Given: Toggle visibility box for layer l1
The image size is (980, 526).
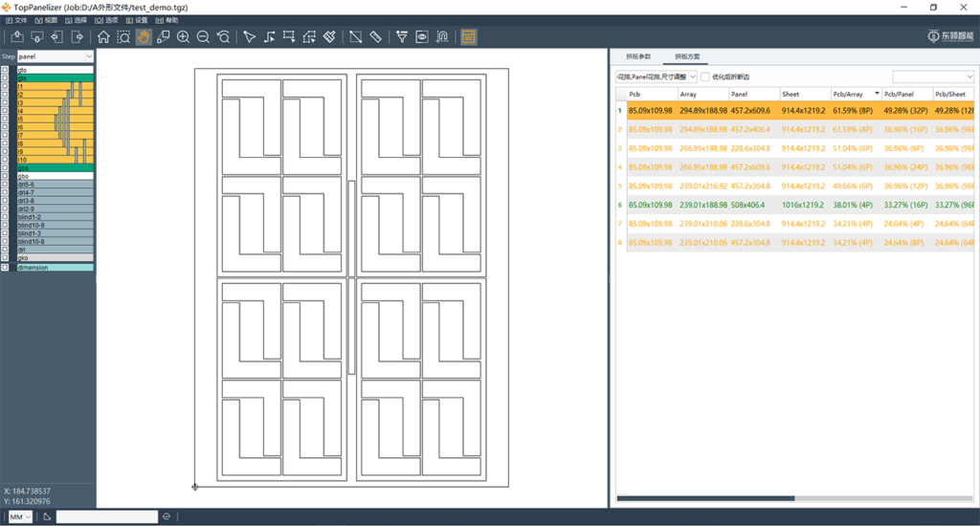Looking at the screenshot, I should click(x=5, y=86).
